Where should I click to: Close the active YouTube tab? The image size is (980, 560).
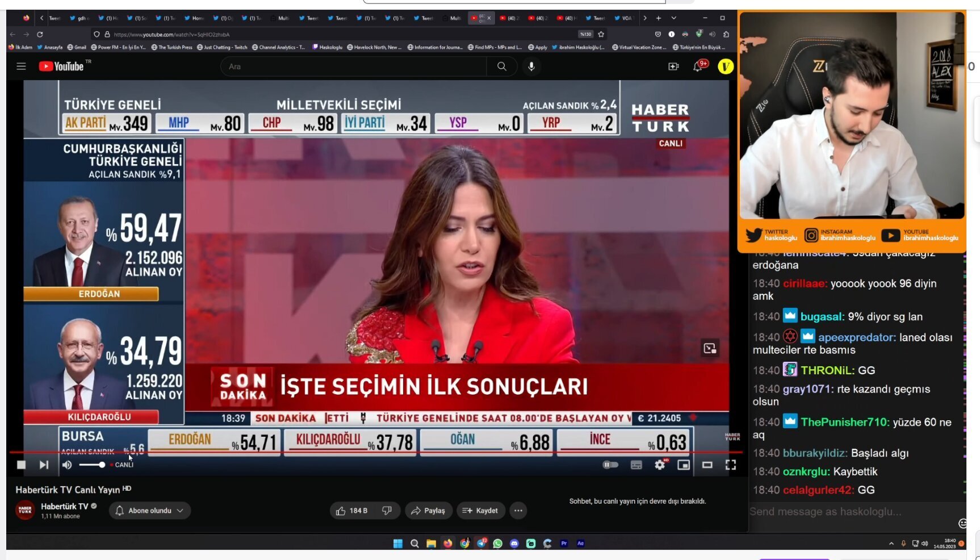pyautogui.click(x=489, y=18)
